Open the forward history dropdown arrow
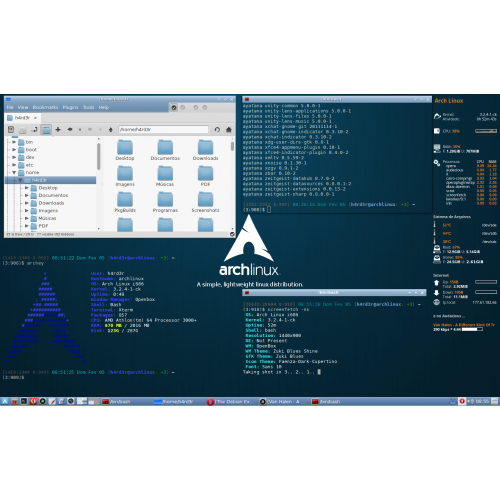This screenshot has height=500, width=500. pyautogui.click(x=100, y=130)
